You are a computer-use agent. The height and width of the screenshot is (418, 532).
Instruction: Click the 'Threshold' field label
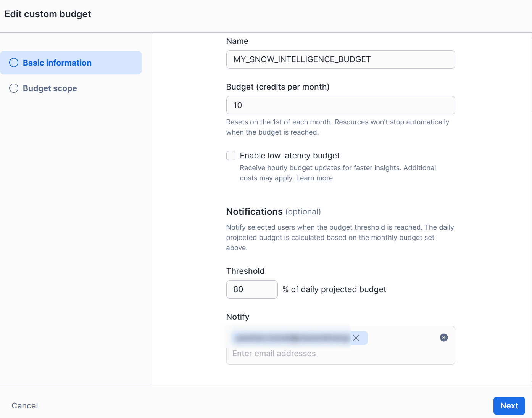[x=245, y=271]
